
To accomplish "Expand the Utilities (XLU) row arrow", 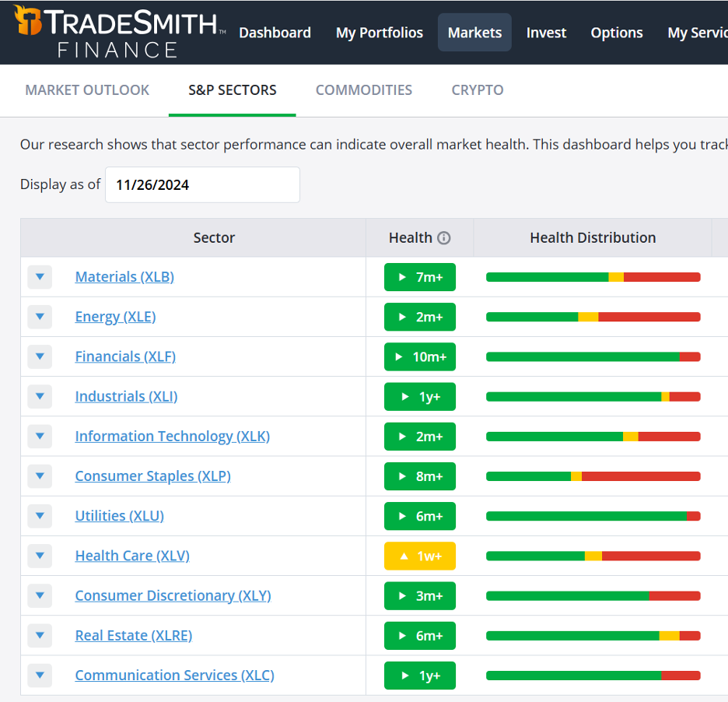I will pyautogui.click(x=40, y=516).
